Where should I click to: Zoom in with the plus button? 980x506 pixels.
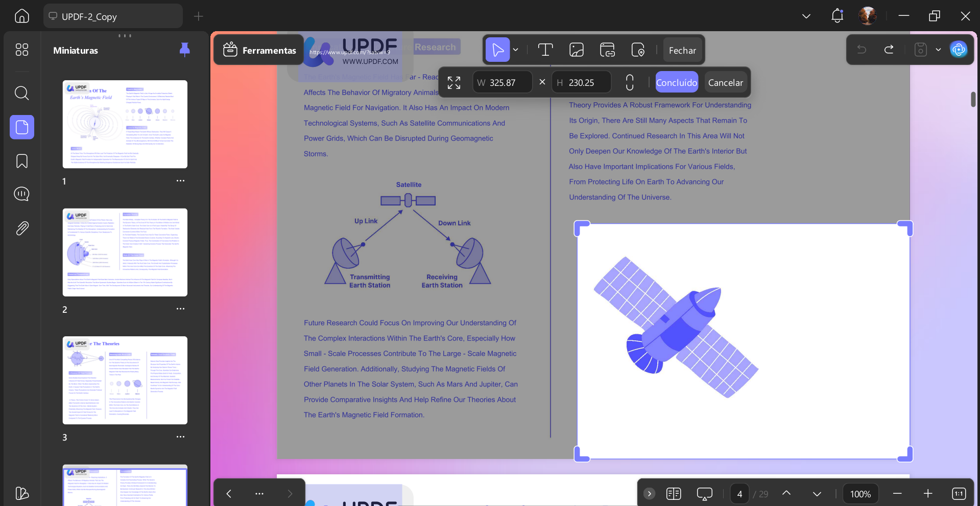[x=928, y=494]
